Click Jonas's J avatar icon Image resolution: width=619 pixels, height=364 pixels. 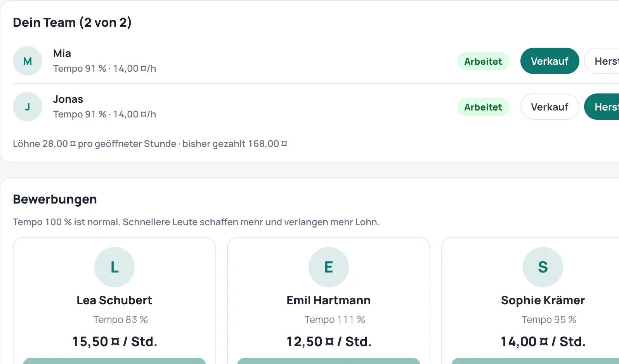coord(28,107)
